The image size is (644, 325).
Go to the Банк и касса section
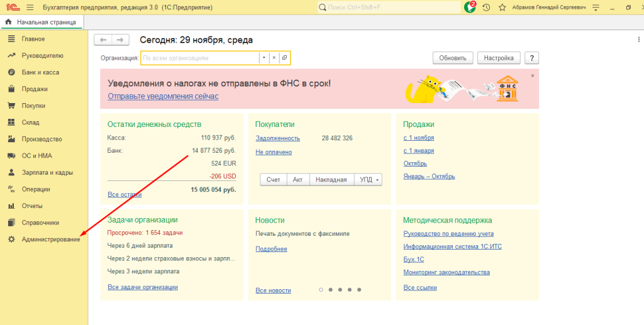click(x=40, y=72)
